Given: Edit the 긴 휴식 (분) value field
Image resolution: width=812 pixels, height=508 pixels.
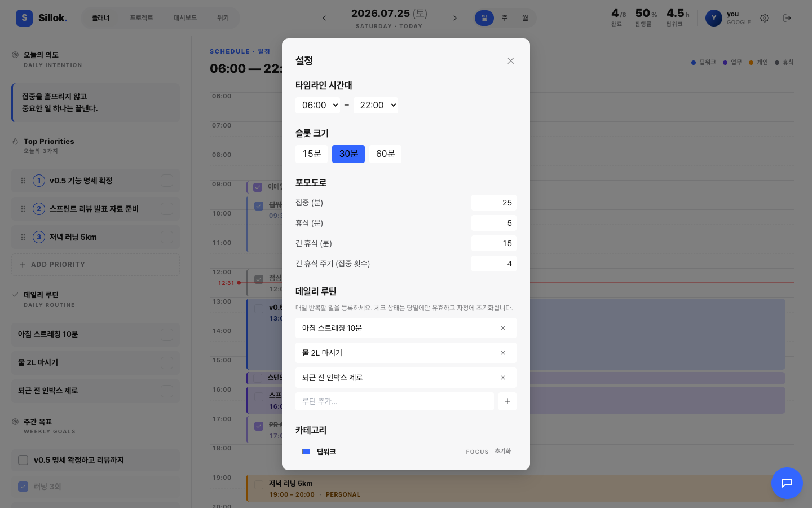Looking at the screenshot, I should pos(494,243).
